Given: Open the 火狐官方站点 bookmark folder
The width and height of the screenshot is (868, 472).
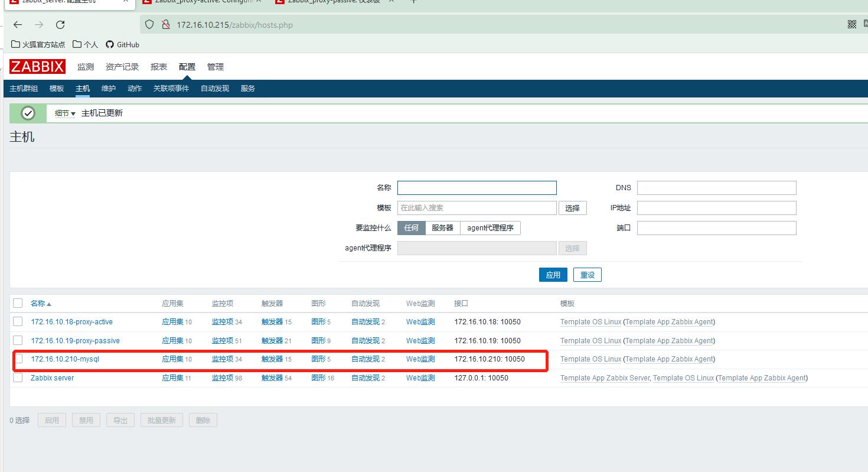Looking at the screenshot, I should point(38,44).
